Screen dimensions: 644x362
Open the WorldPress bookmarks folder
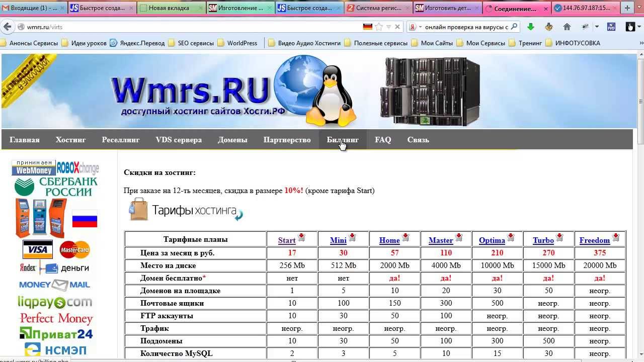click(237, 43)
